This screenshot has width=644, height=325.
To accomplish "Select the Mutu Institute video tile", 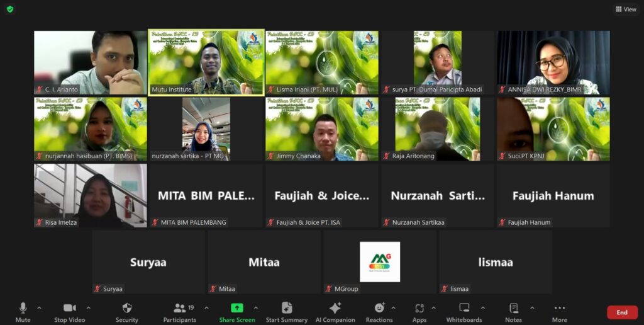I will (x=206, y=62).
